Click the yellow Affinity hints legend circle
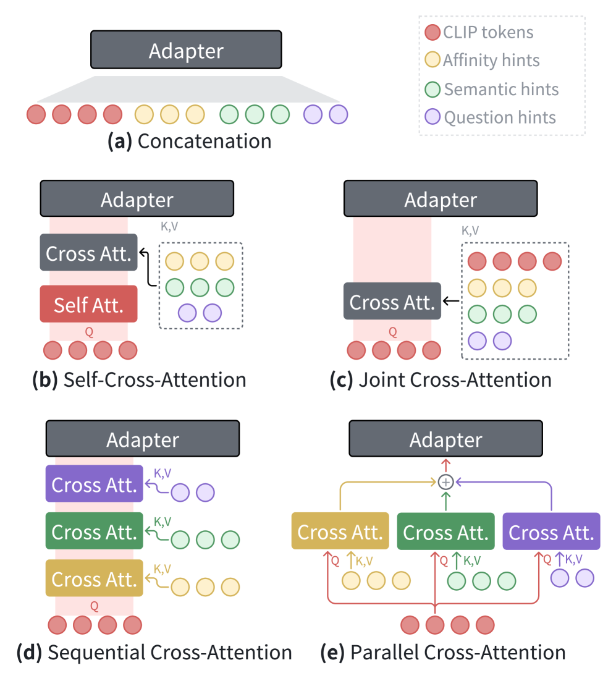The image size is (616, 681). pyautogui.click(x=432, y=61)
